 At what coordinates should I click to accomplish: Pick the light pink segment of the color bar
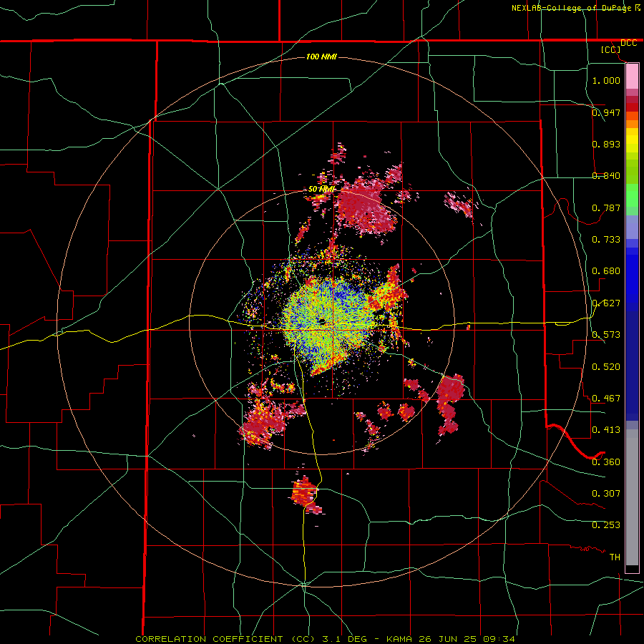click(632, 77)
